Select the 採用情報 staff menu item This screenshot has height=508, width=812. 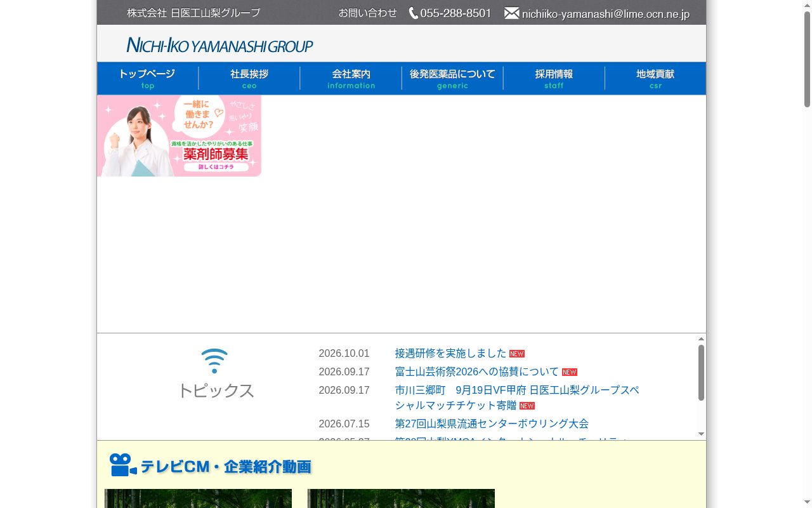(554, 78)
